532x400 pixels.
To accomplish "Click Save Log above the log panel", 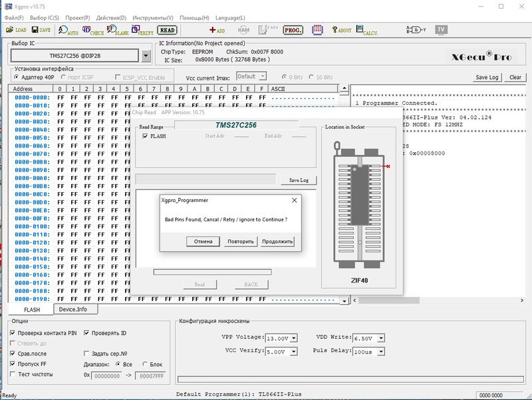I will click(x=487, y=77).
